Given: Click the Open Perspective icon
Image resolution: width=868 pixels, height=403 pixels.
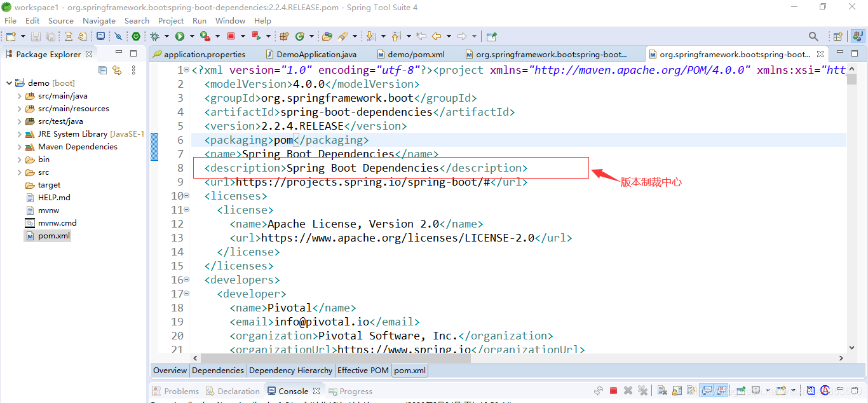Looking at the screenshot, I should pyautogui.click(x=837, y=36).
